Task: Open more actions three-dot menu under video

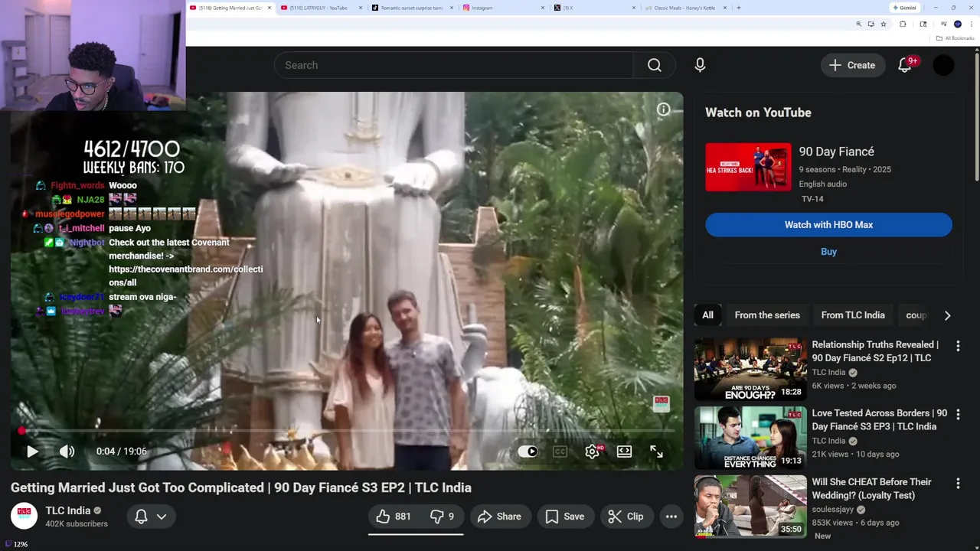Action: [671, 517]
